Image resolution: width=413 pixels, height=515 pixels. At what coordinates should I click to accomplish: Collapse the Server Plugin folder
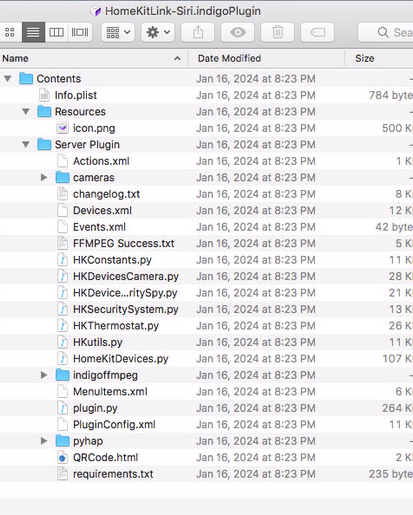[26, 145]
